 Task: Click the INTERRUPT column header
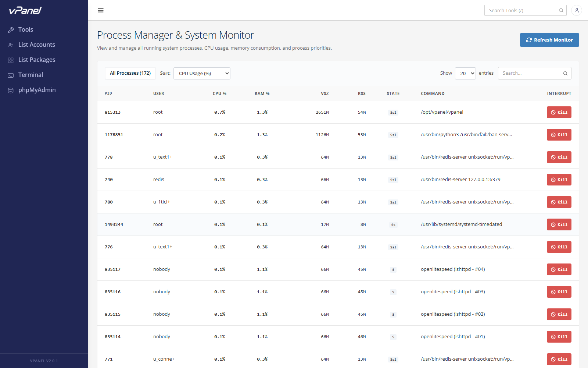559,93
